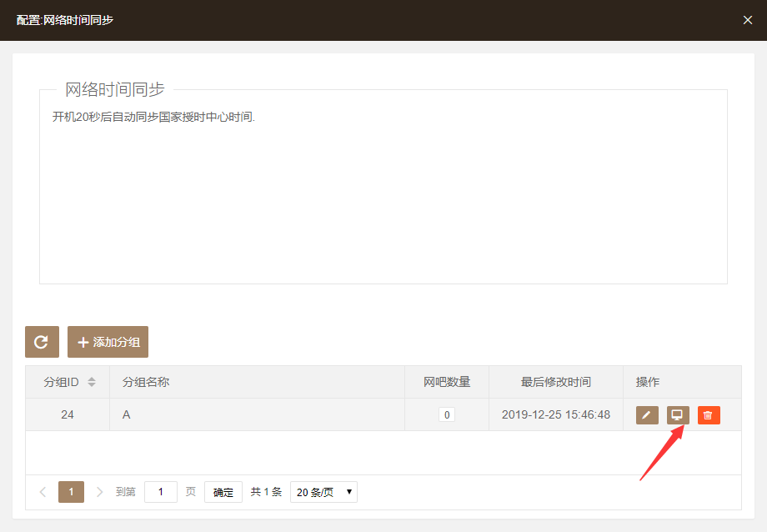This screenshot has height=532, width=767.
Task: Click the 网吧数量 column header
Action: [x=447, y=382]
